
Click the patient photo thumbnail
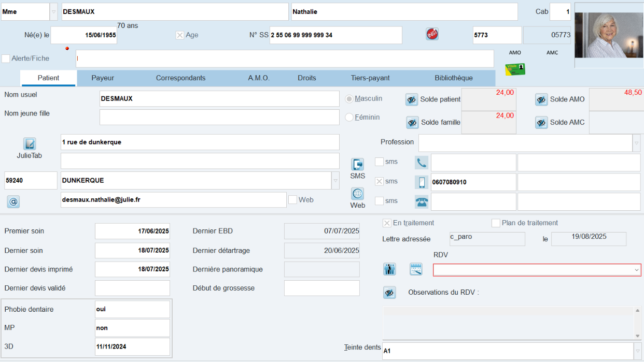tap(609, 35)
